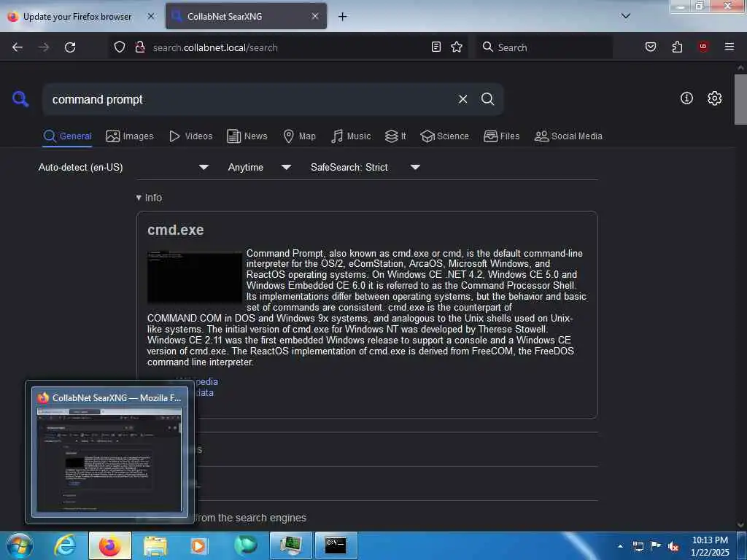Open a new browser tab
The image size is (747, 560).
coord(343,17)
